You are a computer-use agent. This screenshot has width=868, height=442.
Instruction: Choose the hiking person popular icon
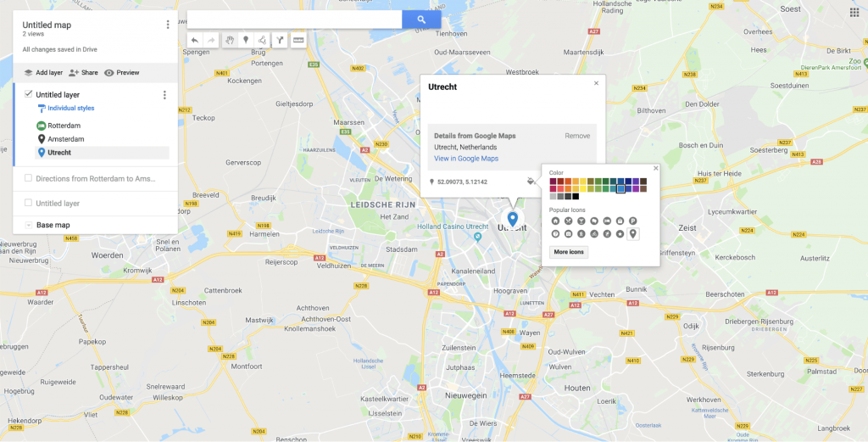coord(581,234)
